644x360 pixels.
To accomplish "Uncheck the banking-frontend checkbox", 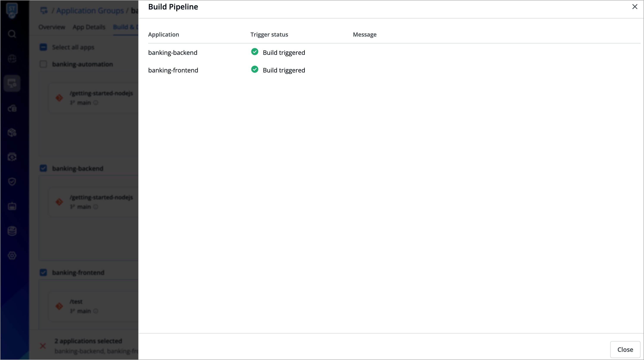I will pos(43,272).
